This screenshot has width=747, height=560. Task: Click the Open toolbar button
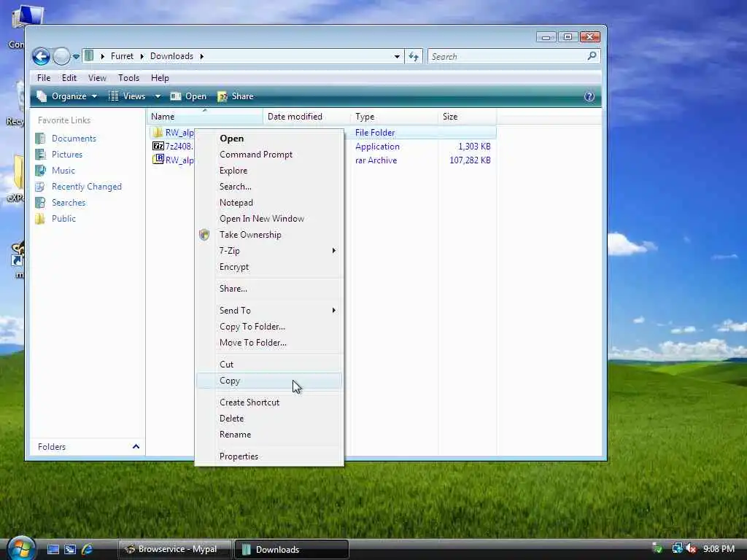tap(189, 96)
